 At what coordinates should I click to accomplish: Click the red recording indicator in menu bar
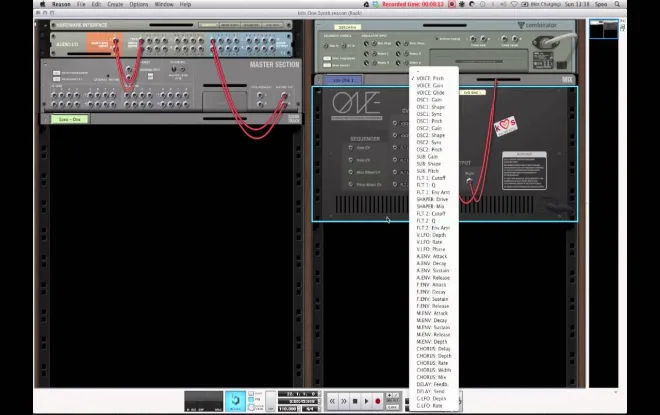(x=452, y=4)
